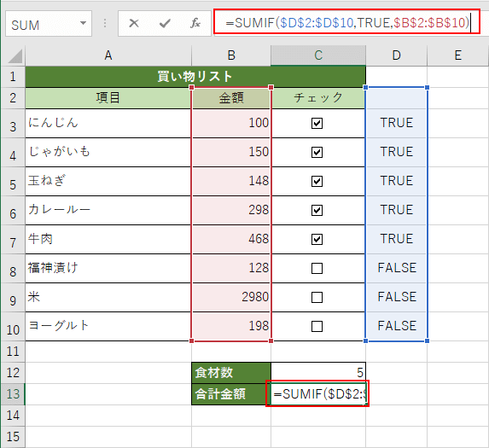Screen dimensions: 489x448
Task: Select column C header
Action: [318, 55]
